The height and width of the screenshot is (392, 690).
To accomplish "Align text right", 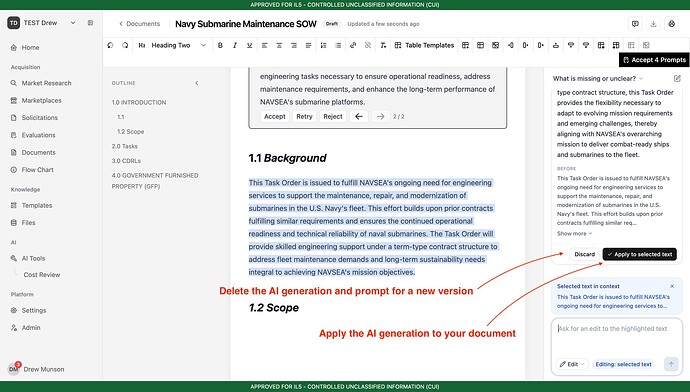I will pos(294,45).
